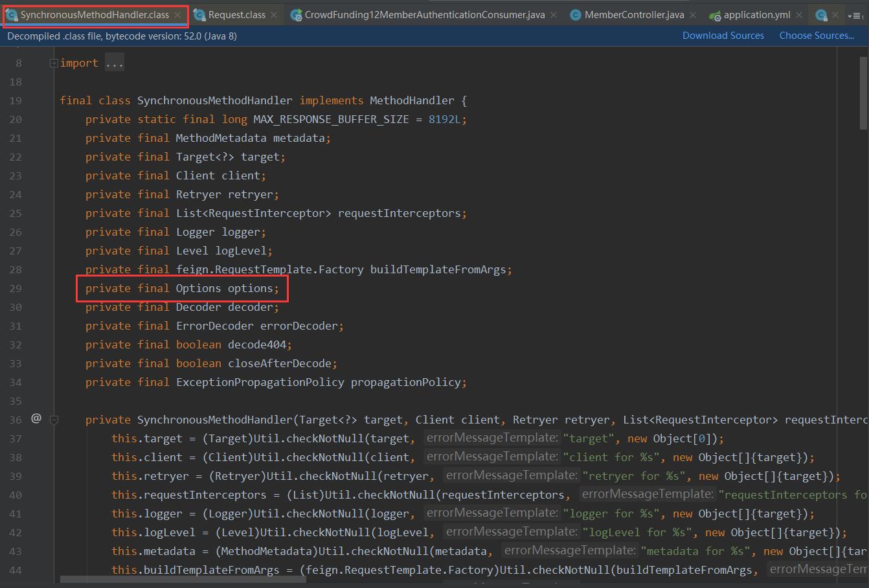Click the Spring leaf icon on application.yml tab
The image size is (869, 588).
tap(716, 14)
